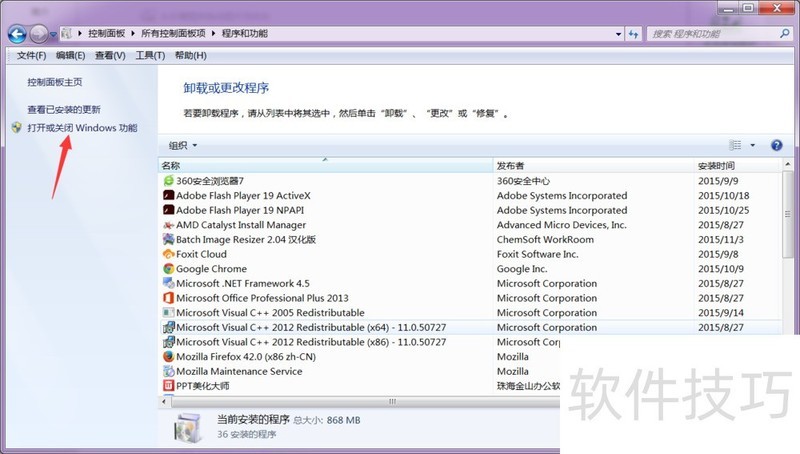Viewport: 800px width, 454px height.
Task: Open the 帮助(H) menu
Action: pyautogui.click(x=190, y=56)
